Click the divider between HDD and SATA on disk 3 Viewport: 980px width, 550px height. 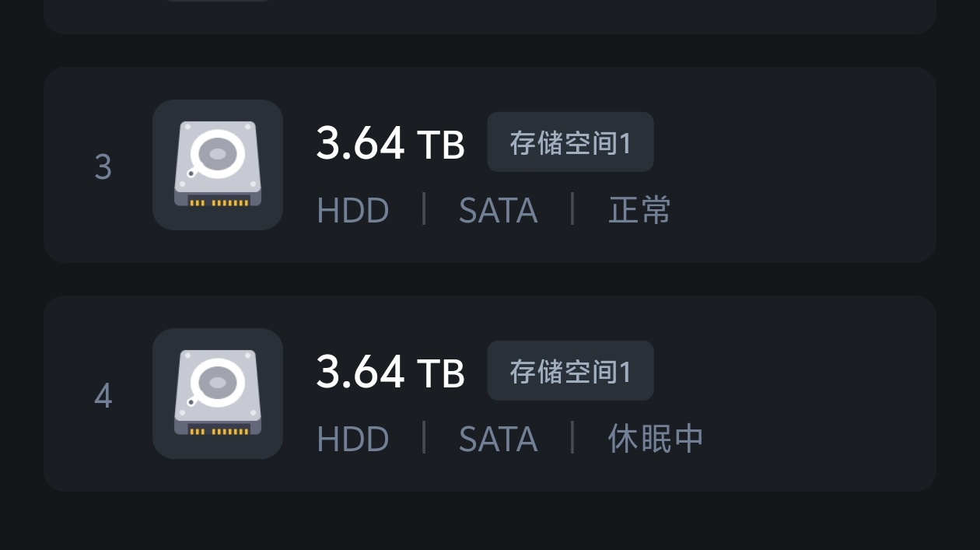point(424,209)
